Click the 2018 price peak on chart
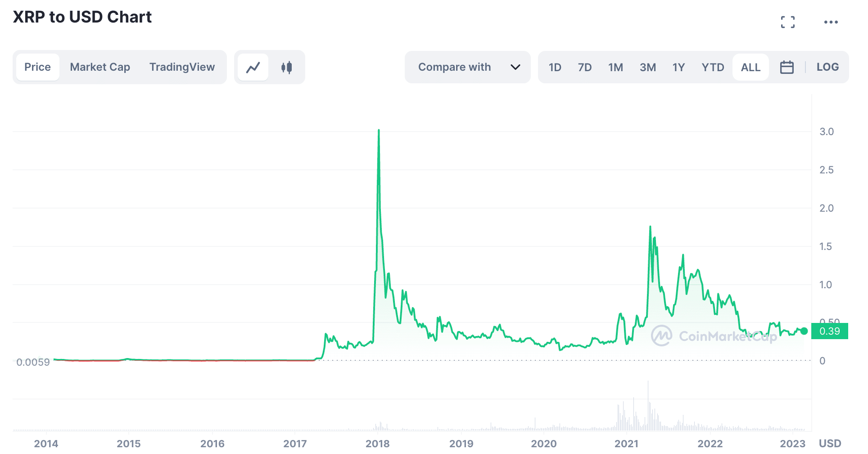The image size is (868, 454). 379,131
